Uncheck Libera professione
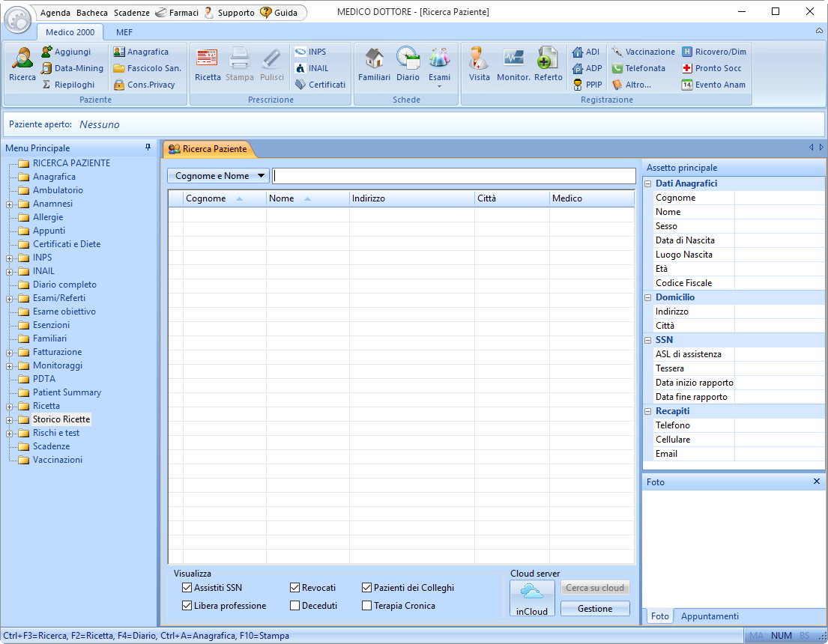 pos(187,606)
